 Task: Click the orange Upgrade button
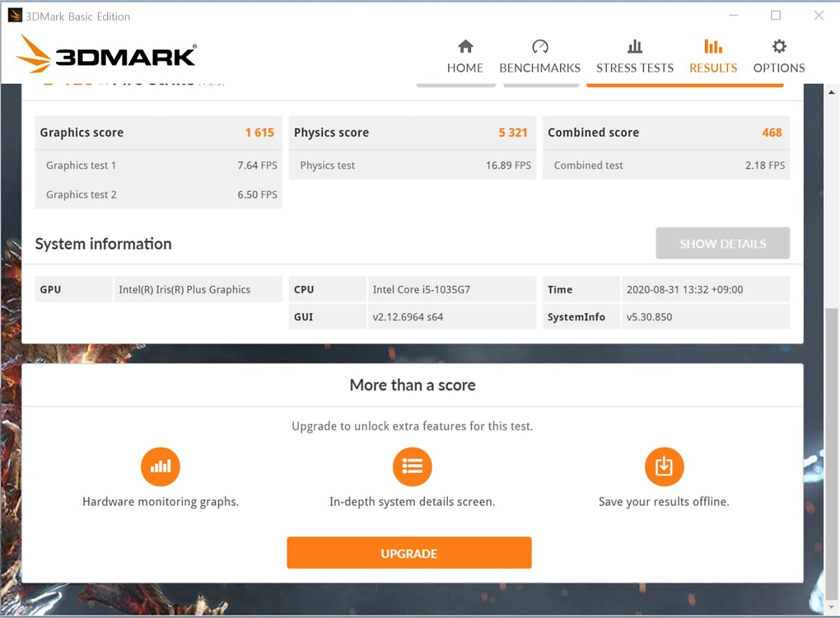click(x=409, y=553)
